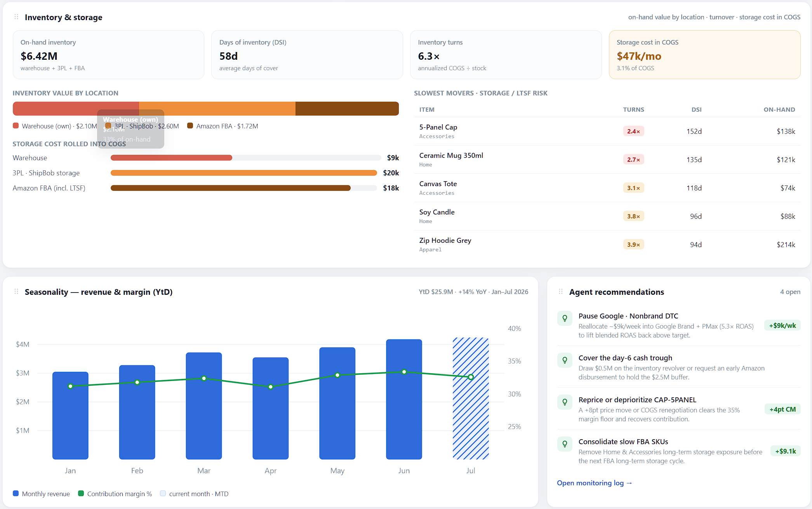Viewport: 812px width, 509px height.
Task: Click the +$9k/wk impact badge
Action: (x=782, y=325)
